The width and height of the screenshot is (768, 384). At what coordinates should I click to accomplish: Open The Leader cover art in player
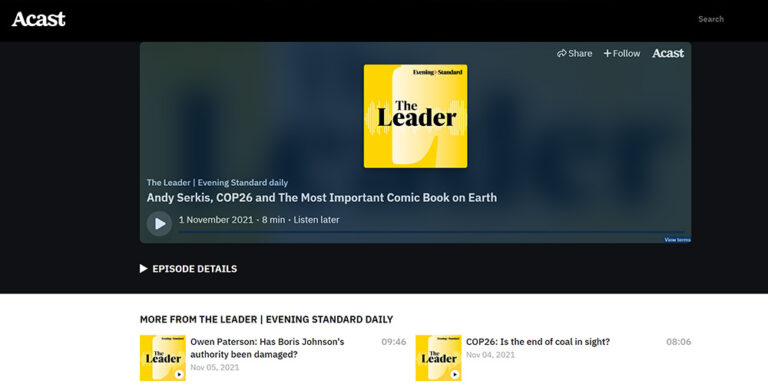[415, 116]
